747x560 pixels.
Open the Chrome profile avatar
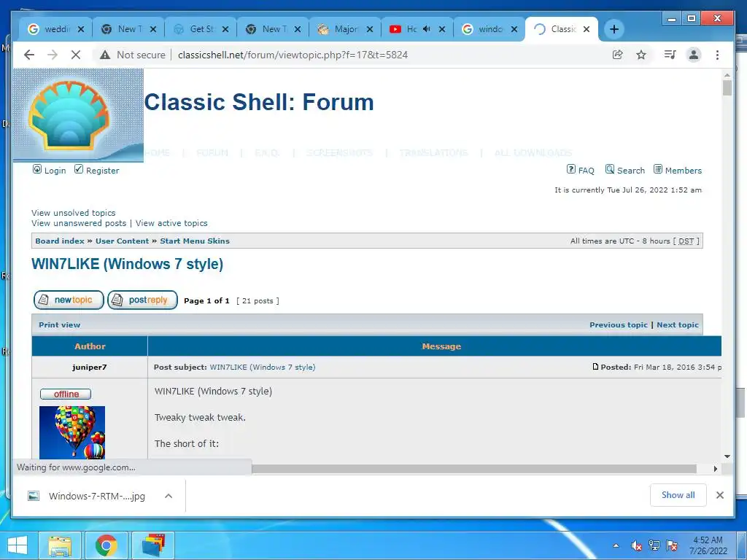694,55
